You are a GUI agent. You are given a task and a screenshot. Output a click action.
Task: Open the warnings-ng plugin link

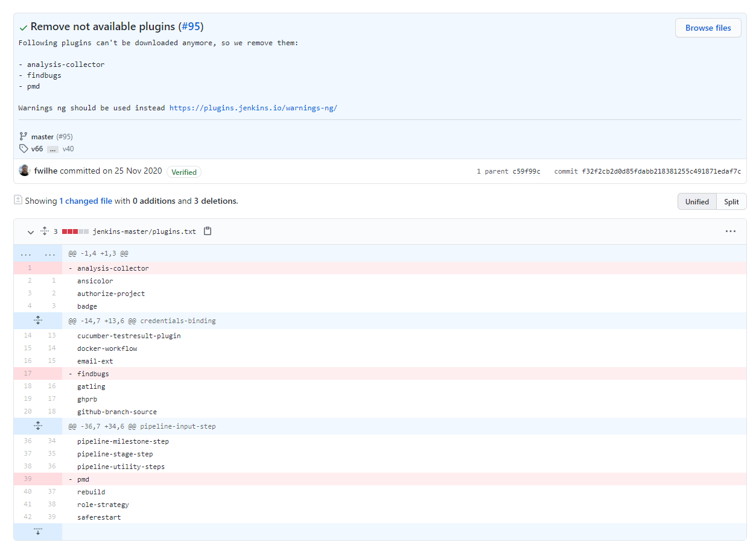coord(253,107)
